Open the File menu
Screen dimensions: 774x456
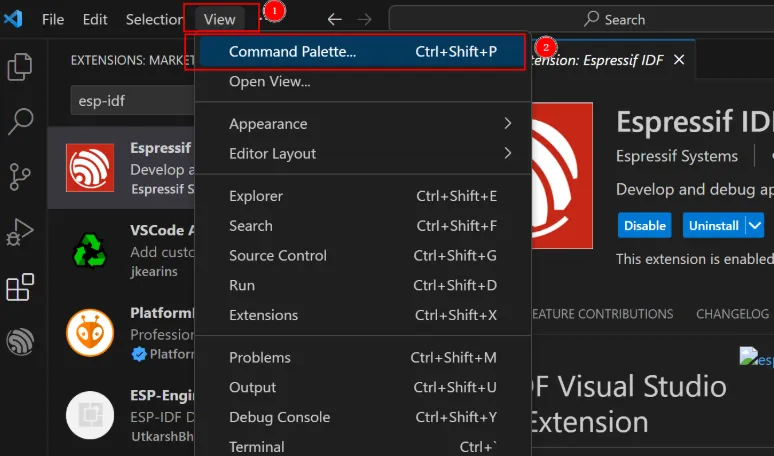(x=53, y=19)
